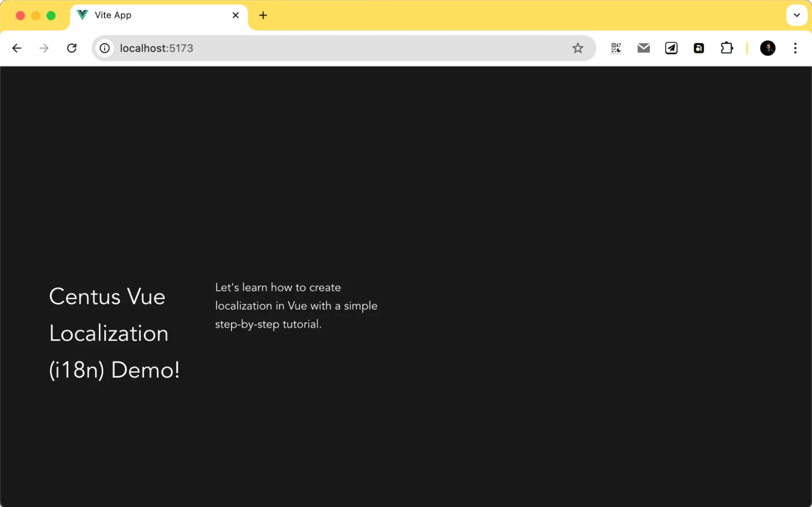This screenshot has height=507, width=812.
Task: Click the browser profile avatar
Action: [x=768, y=48]
